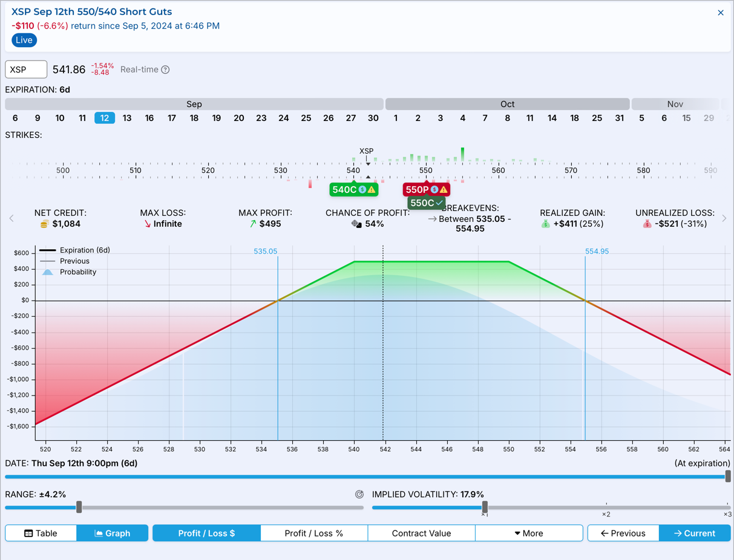
Task: Click the 54% chance of profit value
Action: point(375,224)
